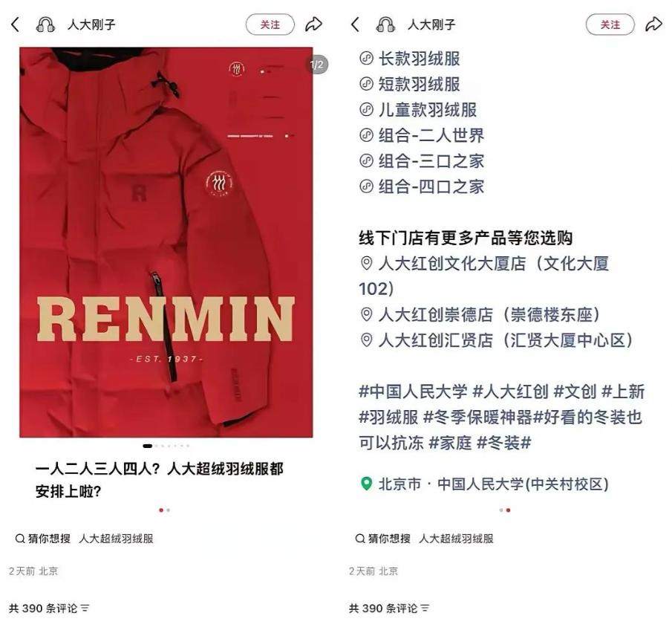
Task: Open the red RENMIN jacket image
Action: [166, 242]
